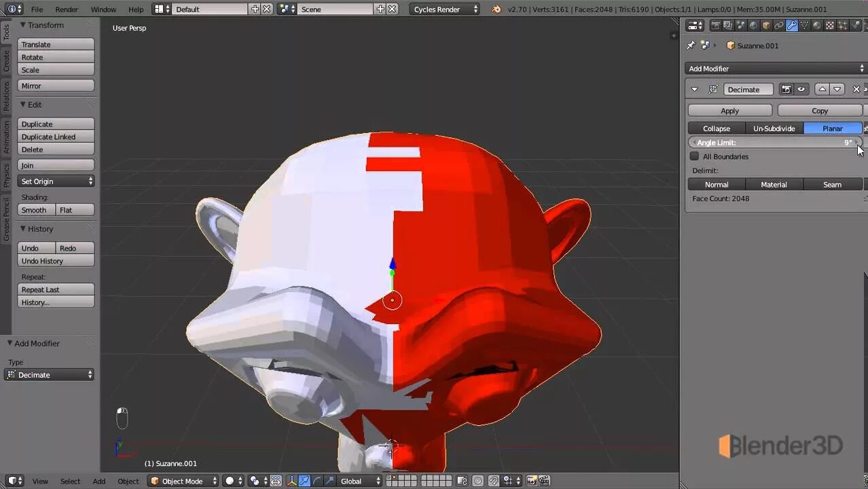This screenshot has height=489, width=868.
Task: Toggle Decimate render visibility camera icon
Action: pyautogui.click(x=786, y=89)
